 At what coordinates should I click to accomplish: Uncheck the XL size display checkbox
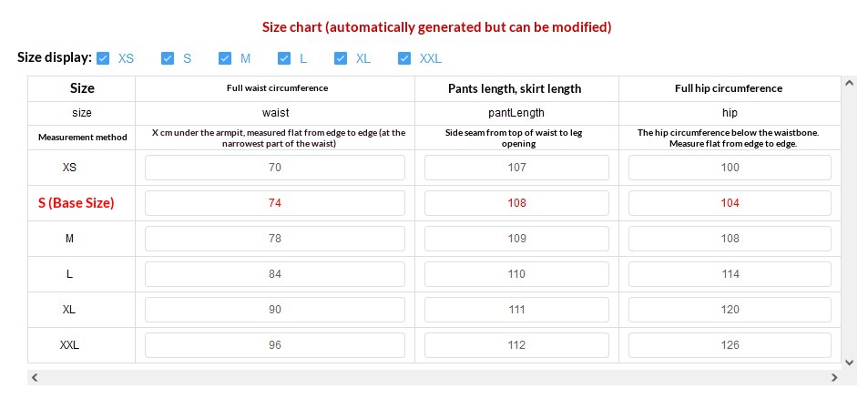(341, 58)
